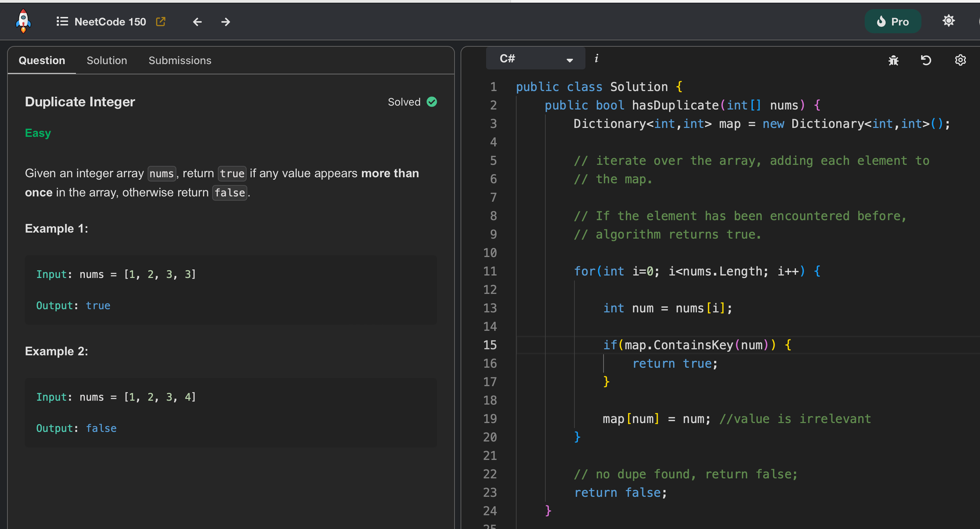
Task: Go to the next problem arrow
Action: pos(225,22)
